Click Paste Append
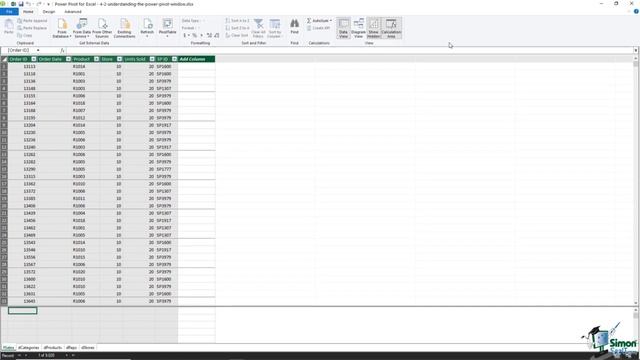 32,21
